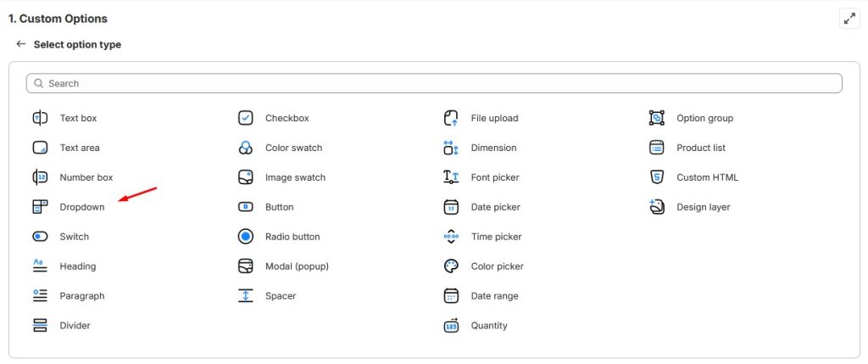Choose the File upload icon
Image resolution: width=868 pixels, height=364 pixels.
point(451,118)
